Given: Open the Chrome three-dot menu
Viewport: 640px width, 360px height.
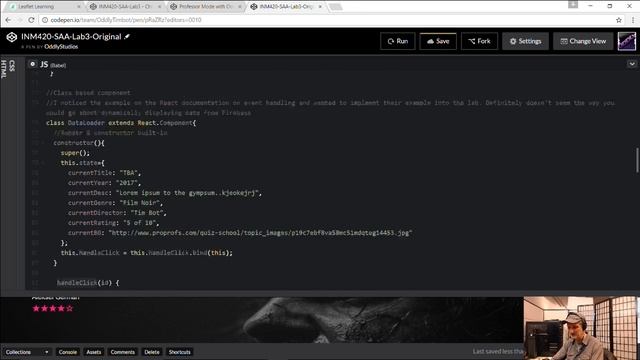Looking at the screenshot, I should [633, 20].
